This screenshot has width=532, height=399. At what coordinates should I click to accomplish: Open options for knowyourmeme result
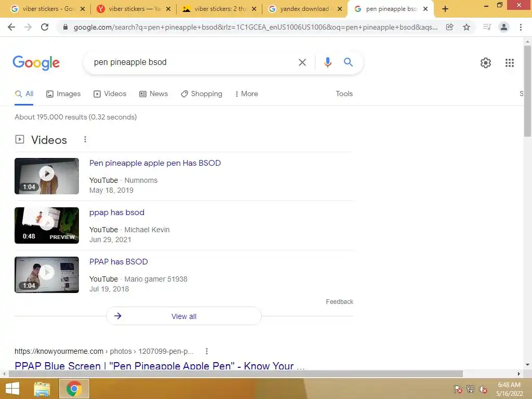tap(207, 351)
